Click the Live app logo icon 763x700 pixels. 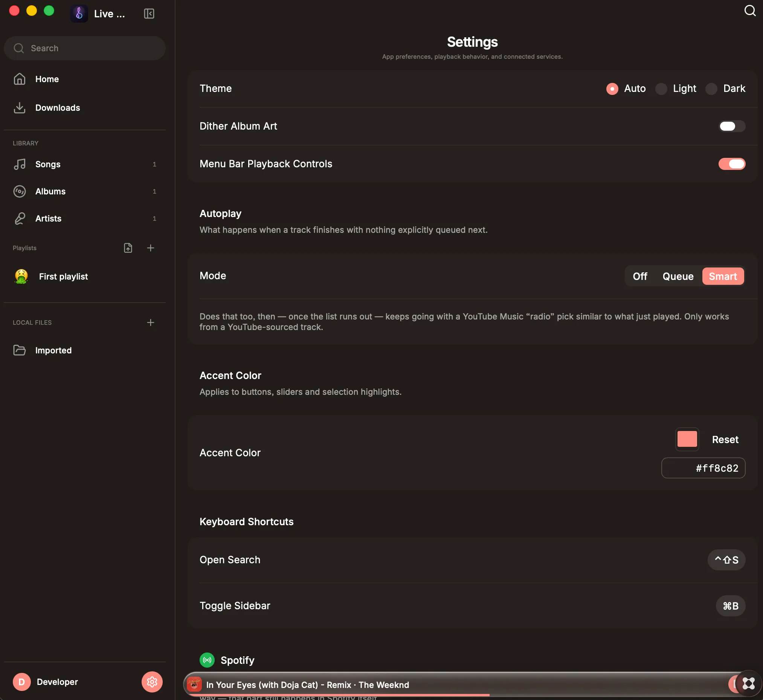coord(79,14)
